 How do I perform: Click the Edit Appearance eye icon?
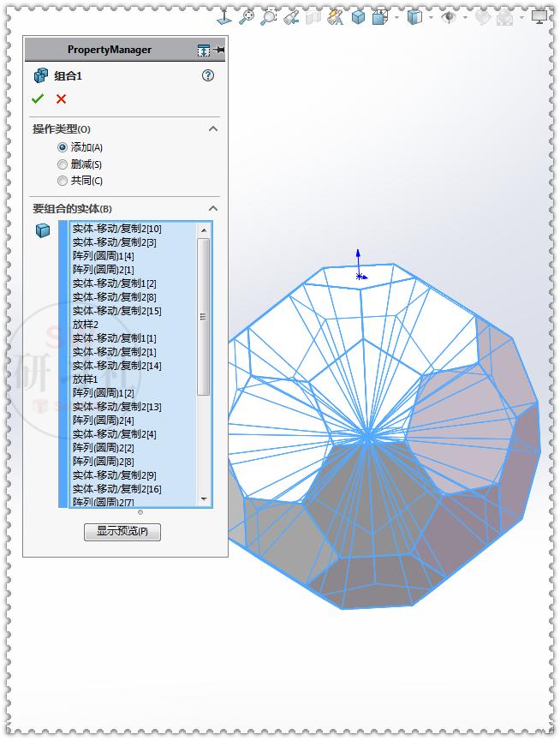448,17
